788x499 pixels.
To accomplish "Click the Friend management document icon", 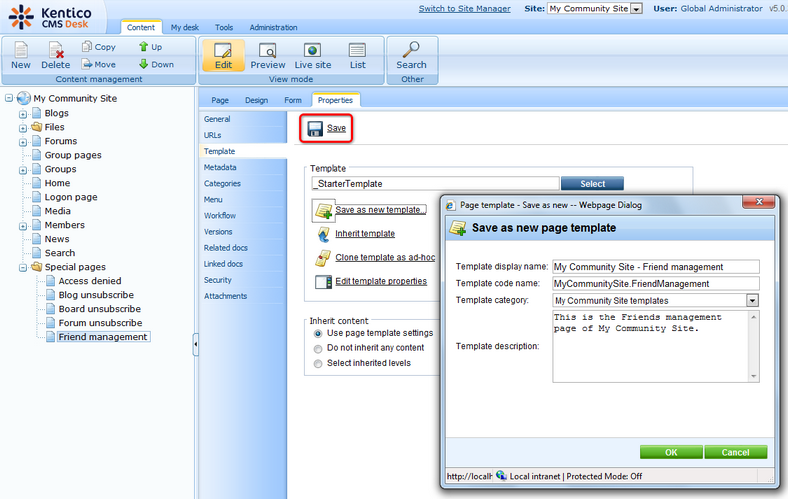I will tap(50, 337).
